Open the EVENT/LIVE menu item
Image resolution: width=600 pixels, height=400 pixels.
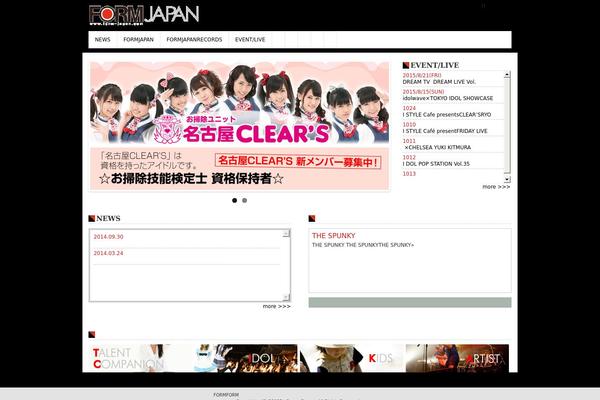click(250, 39)
